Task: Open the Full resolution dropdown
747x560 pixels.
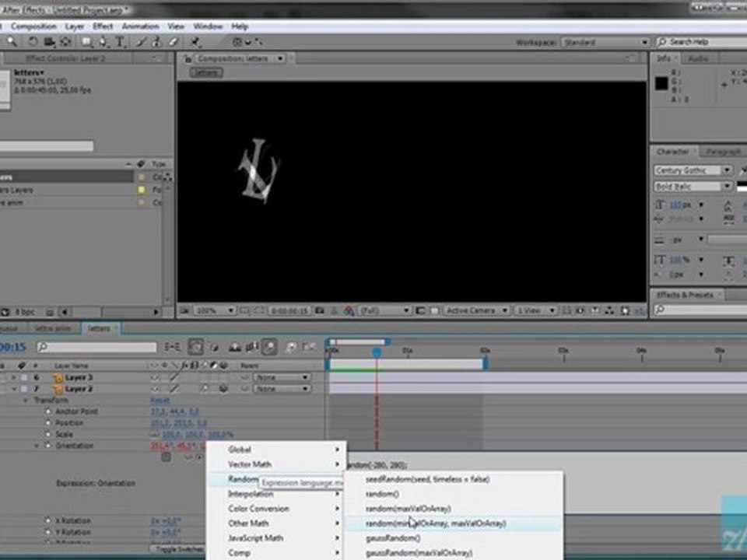Action: coord(384,311)
